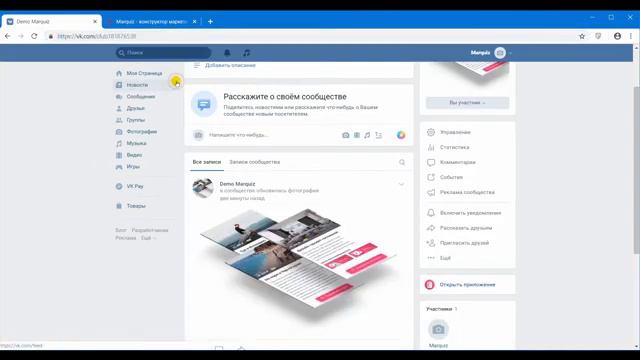Image resolution: width=640 pixels, height=360 pixels.
Task: Open the browser profile account icon
Action: [x=618, y=36]
